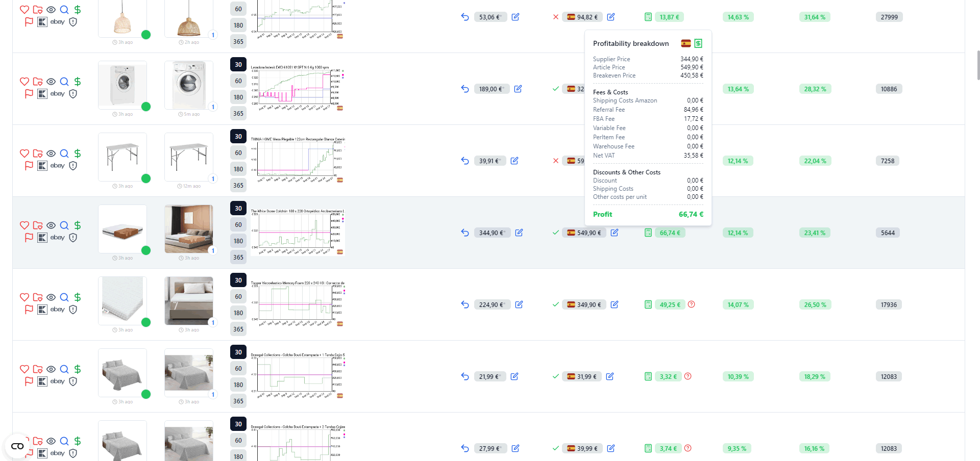Click the green status dot on the mattress supplier image
The image size is (980, 461).
(146, 250)
